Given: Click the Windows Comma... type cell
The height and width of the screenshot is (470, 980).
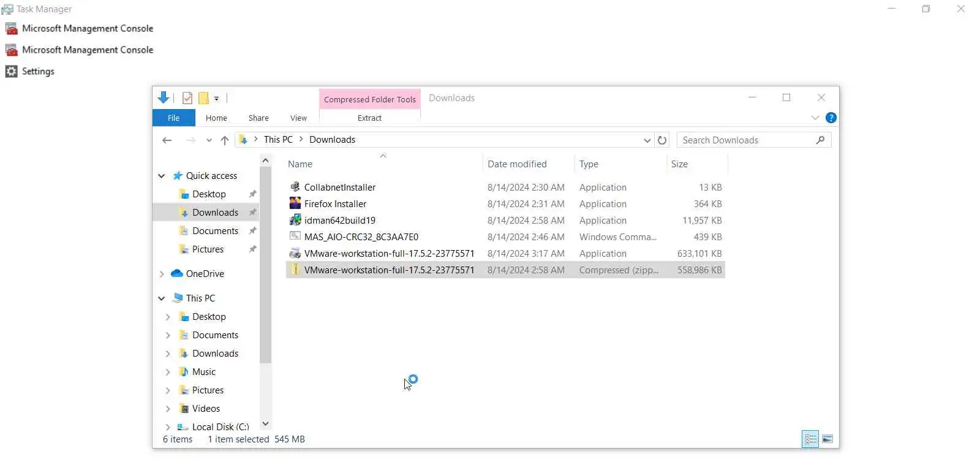Looking at the screenshot, I should click(617, 237).
